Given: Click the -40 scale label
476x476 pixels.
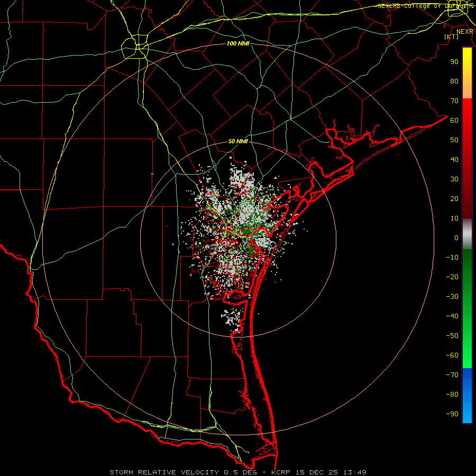Looking at the screenshot, I should 452,316.
